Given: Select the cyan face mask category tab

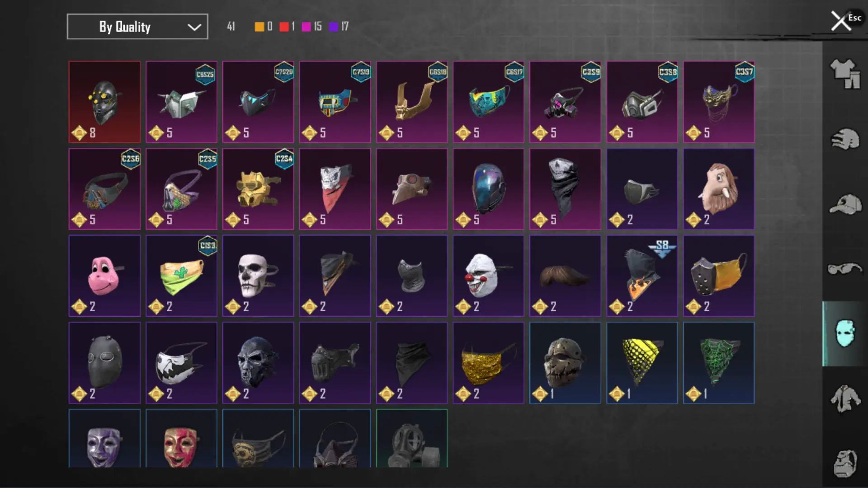Looking at the screenshot, I should coord(845,333).
